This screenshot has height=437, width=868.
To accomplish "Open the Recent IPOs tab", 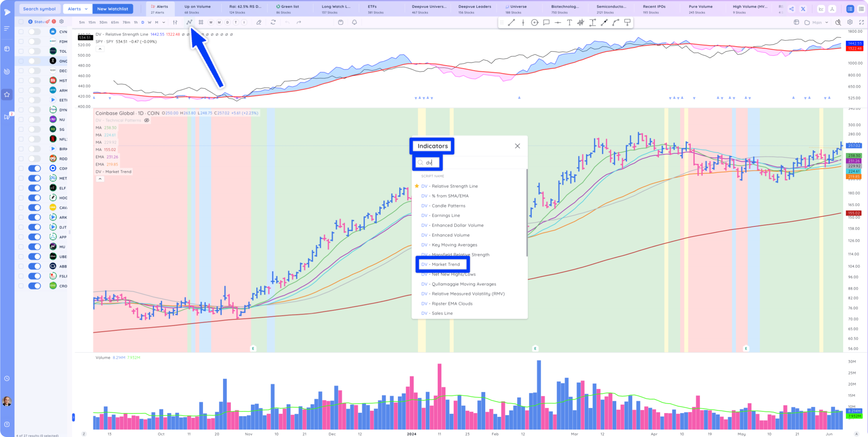I will coord(654,9).
